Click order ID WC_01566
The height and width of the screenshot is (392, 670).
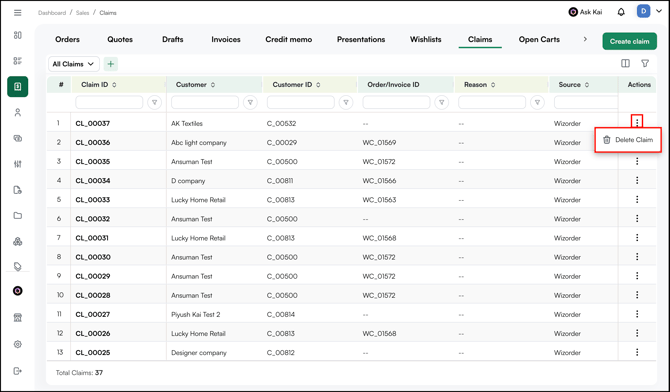point(379,181)
